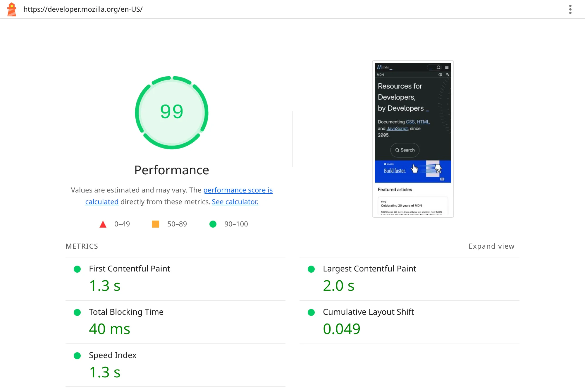Click the Lighthouse logo icon

12,9
